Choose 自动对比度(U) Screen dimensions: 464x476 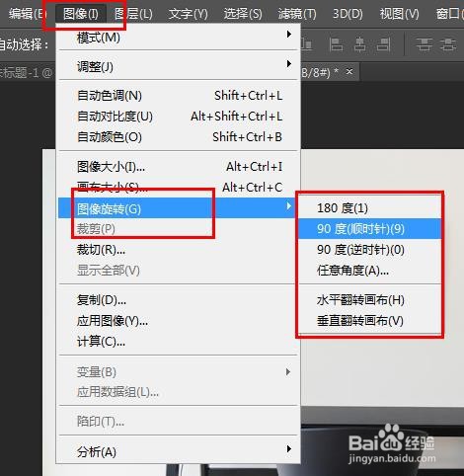pyautogui.click(x=178, y=117)
